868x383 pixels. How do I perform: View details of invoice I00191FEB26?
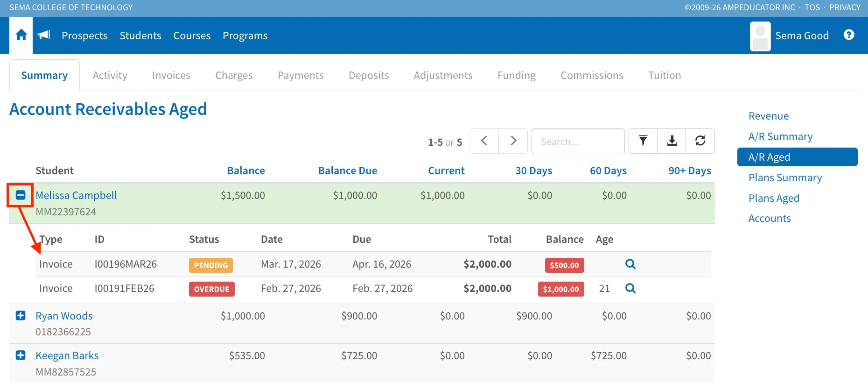click(x=630, y=288)
